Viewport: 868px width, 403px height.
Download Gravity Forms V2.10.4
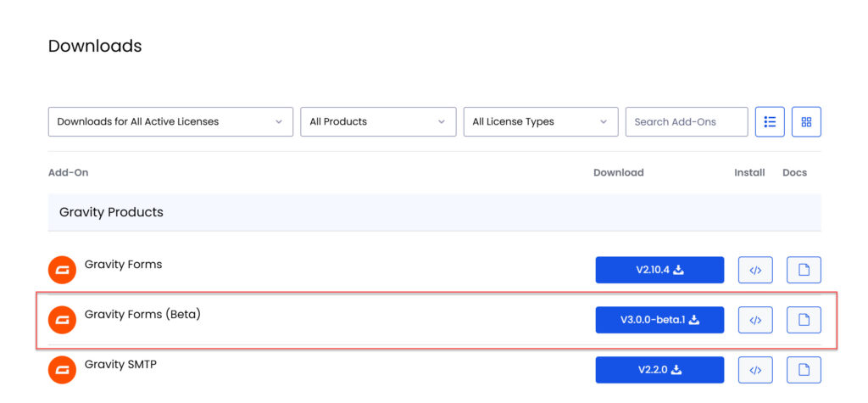tap(659, 270)
